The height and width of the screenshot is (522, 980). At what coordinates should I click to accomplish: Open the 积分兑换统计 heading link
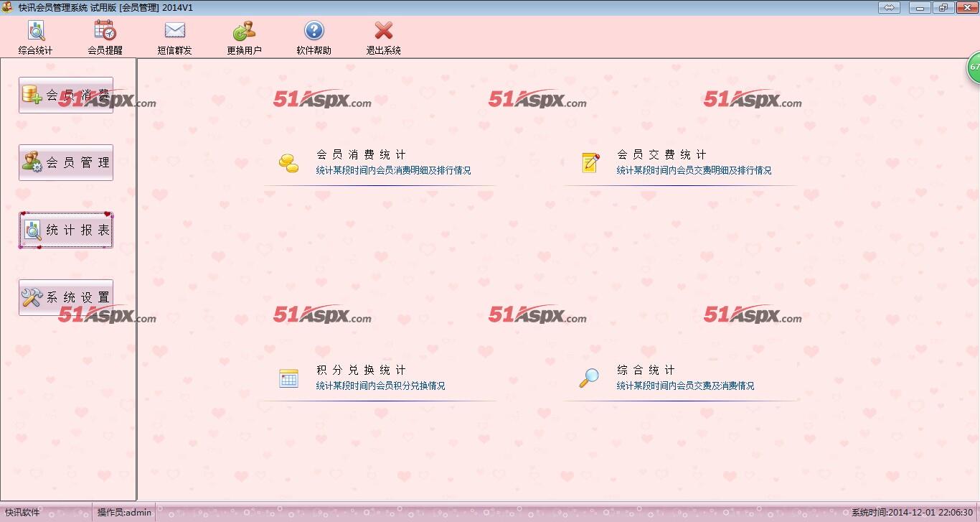click(361, 370)
